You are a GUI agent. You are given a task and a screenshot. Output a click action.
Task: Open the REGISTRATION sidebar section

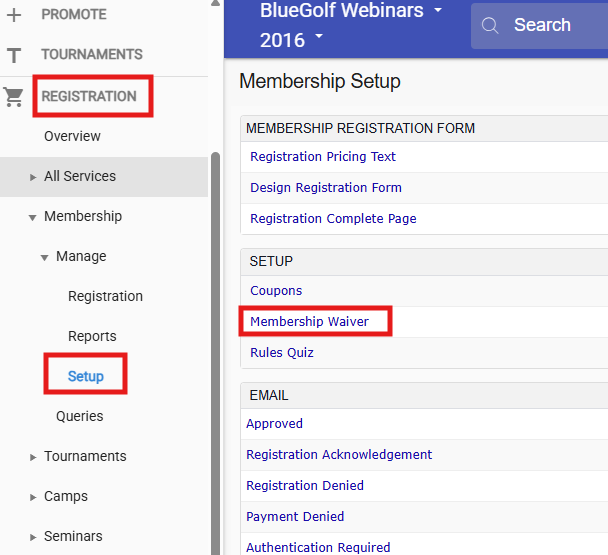click(x=89, y=96)
